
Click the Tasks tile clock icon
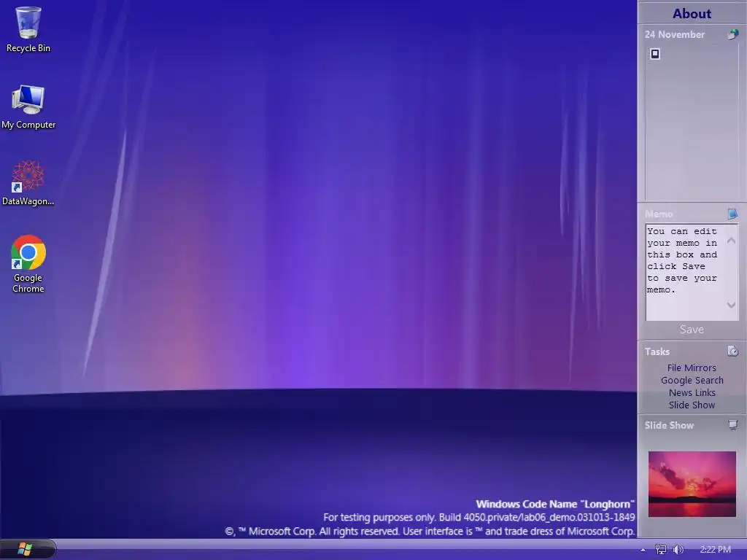(x=732, y=351)
